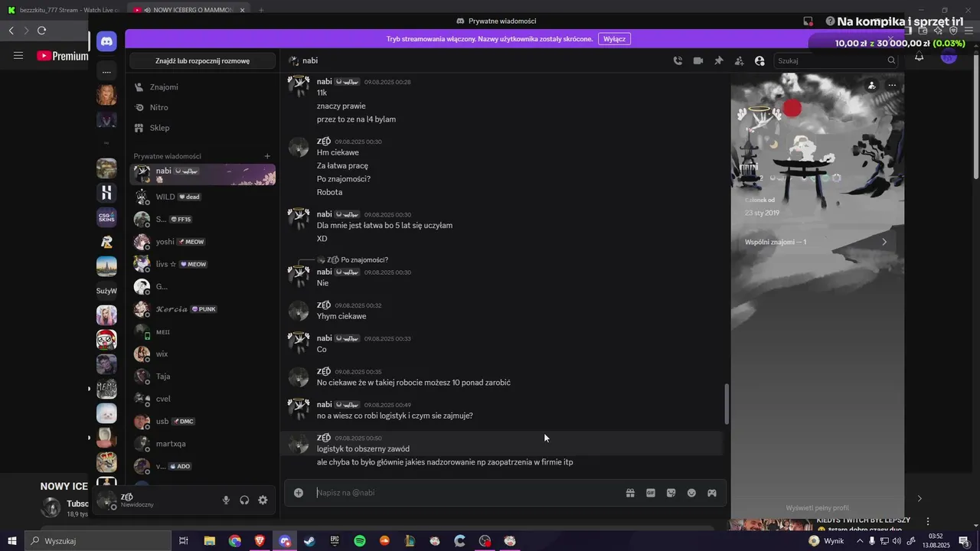
Task: Click nabi username in channel header
Action: (x=310, y=60)
